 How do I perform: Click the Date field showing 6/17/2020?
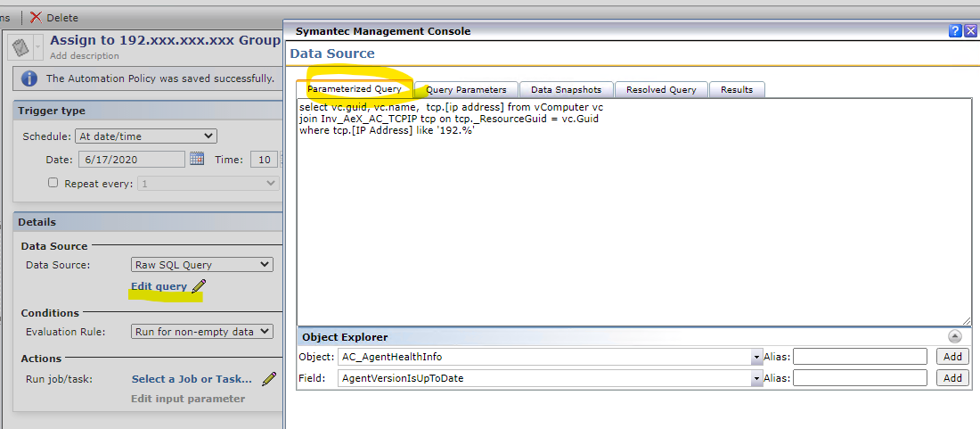(x=131, y=160)
